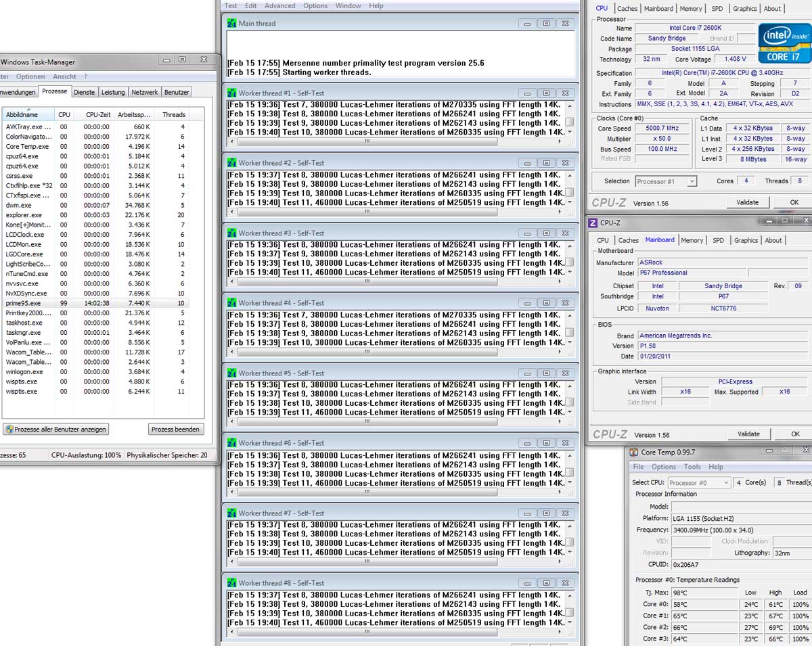Maximize Worker thread #5 child window
The width and height of the screenshot is (812, 646).
click(x=546, y=373)
